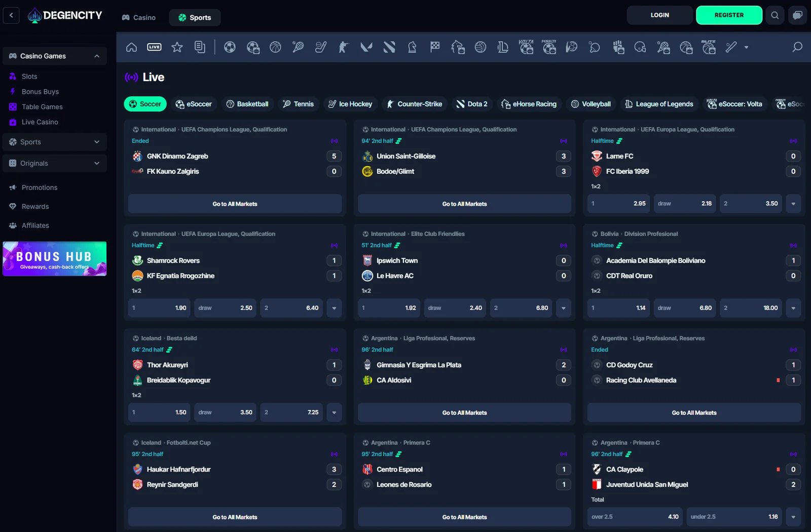Expand the Originals sidebar section
This screenshot has width=811, height=532.
[x=55, y=163]
